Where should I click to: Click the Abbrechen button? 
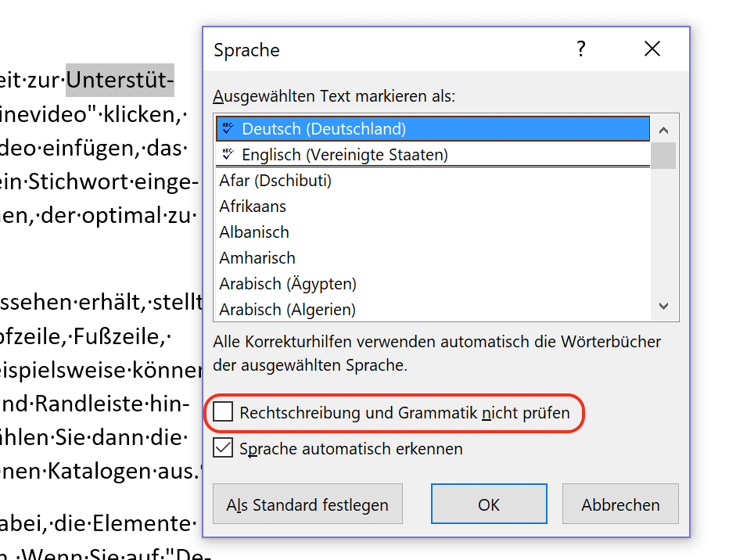pyautogui.click(x=621, y=504)
